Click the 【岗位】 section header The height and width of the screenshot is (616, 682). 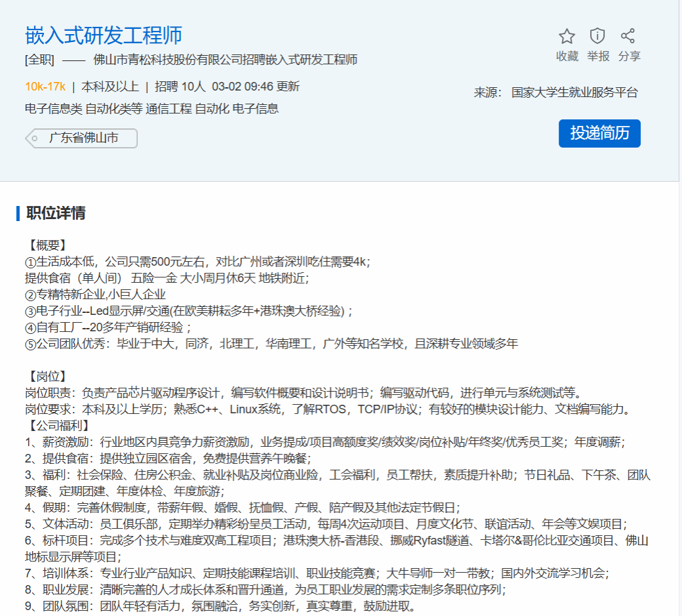coord(46,377)
